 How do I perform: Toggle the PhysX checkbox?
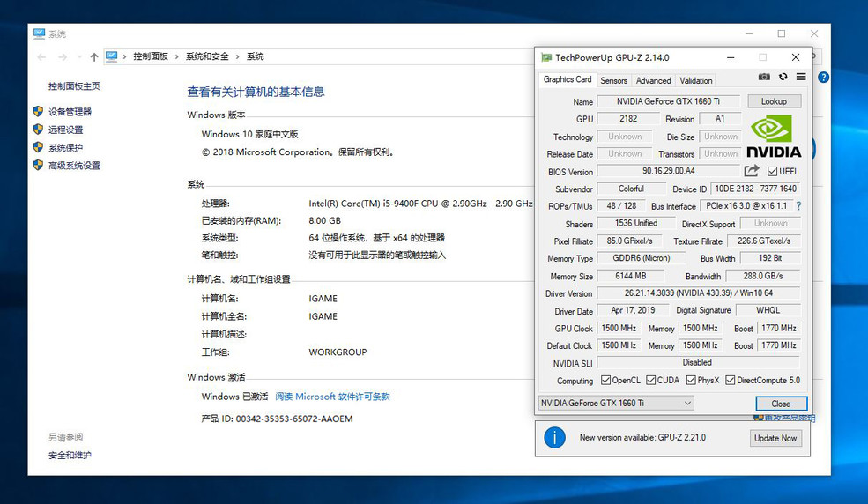click(x=691, y=380)
